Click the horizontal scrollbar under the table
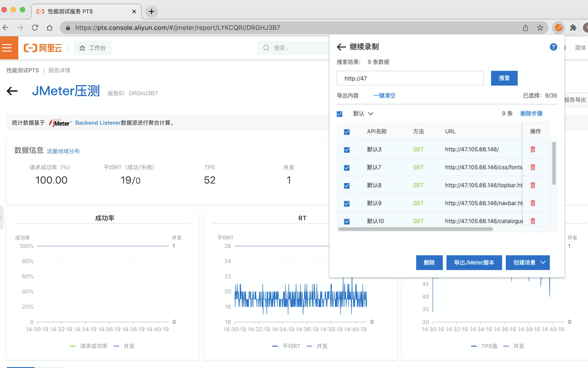Viewport: 588px width, 368px height. 415,229
